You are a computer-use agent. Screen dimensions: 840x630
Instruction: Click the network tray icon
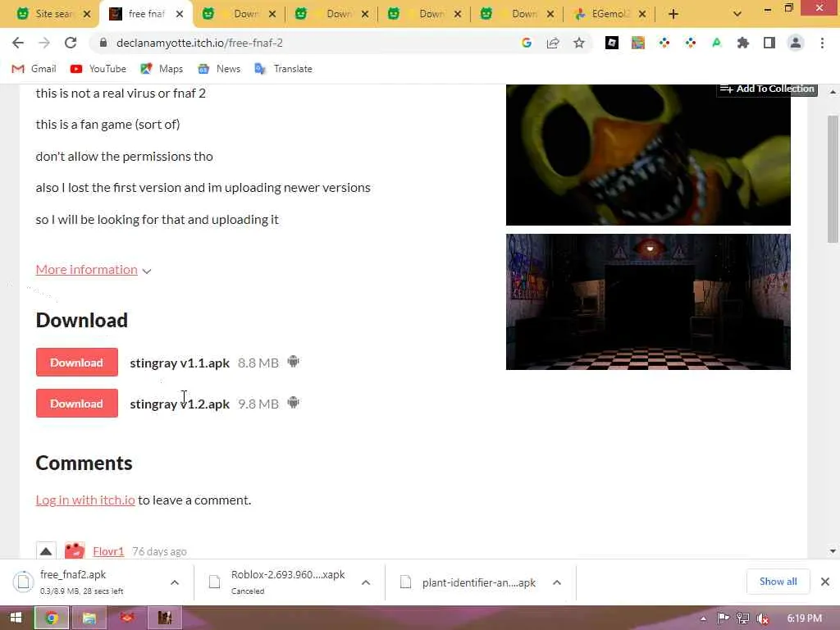pos(742,619)
